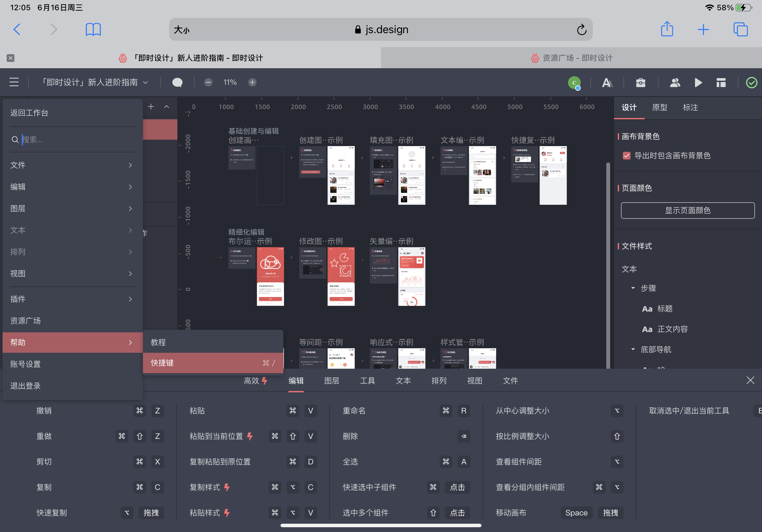Screen dimensions: 762x532
Task: Open the 排列 shortcuts tab
Action: pyautogui.click(x=439, y=381)
